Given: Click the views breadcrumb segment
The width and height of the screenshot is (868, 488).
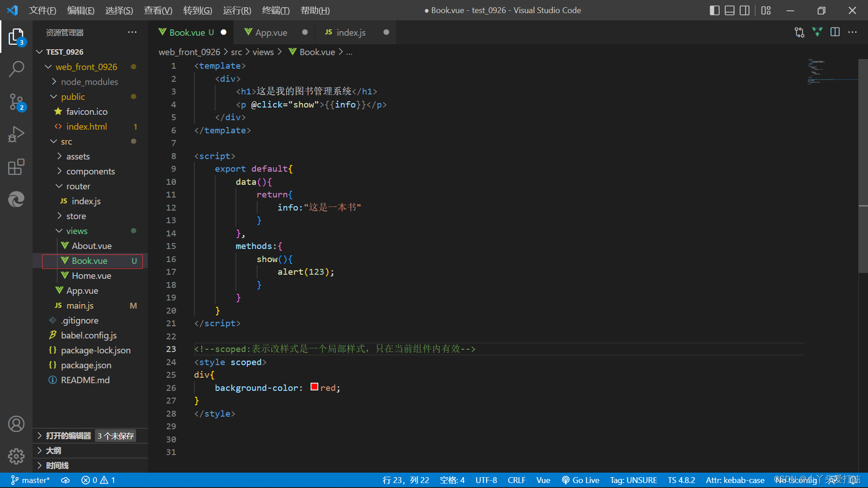Looking at the screenshot, I should click(x=263, y=52).
